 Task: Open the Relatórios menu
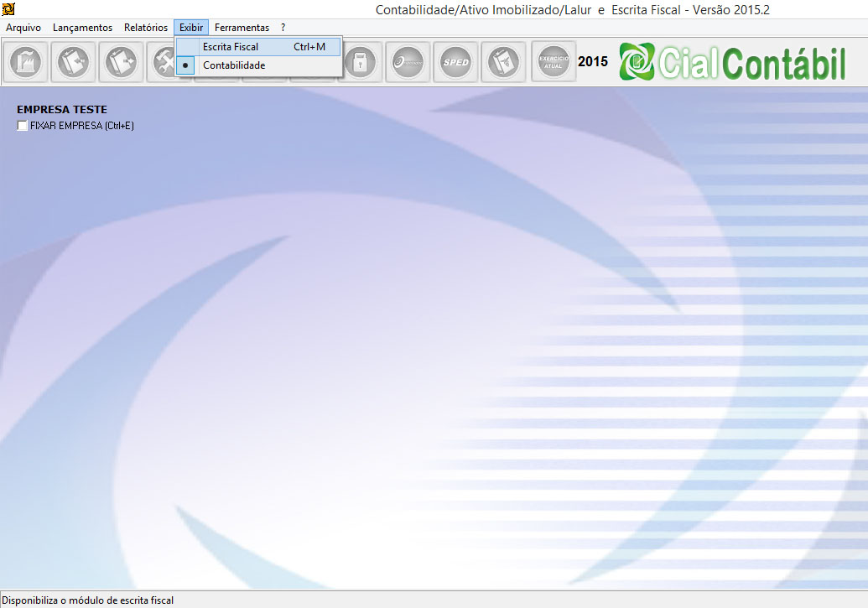click(146, 28)
